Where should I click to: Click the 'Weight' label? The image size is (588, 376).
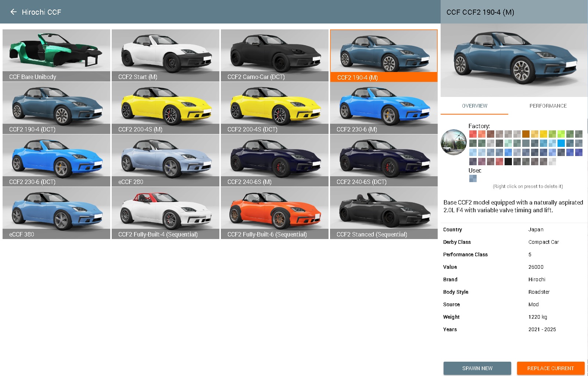pos(451,317)
